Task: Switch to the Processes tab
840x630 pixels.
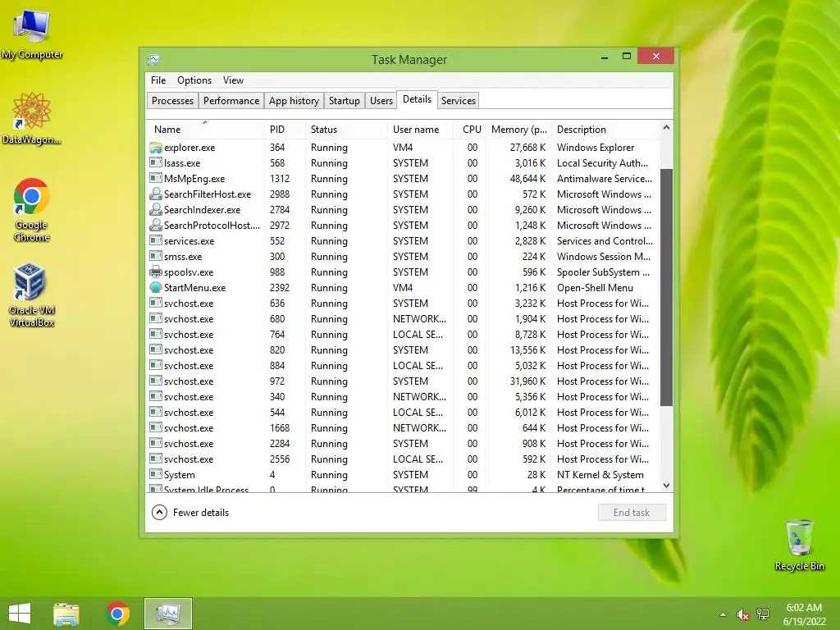Action: tap(172, 101)
